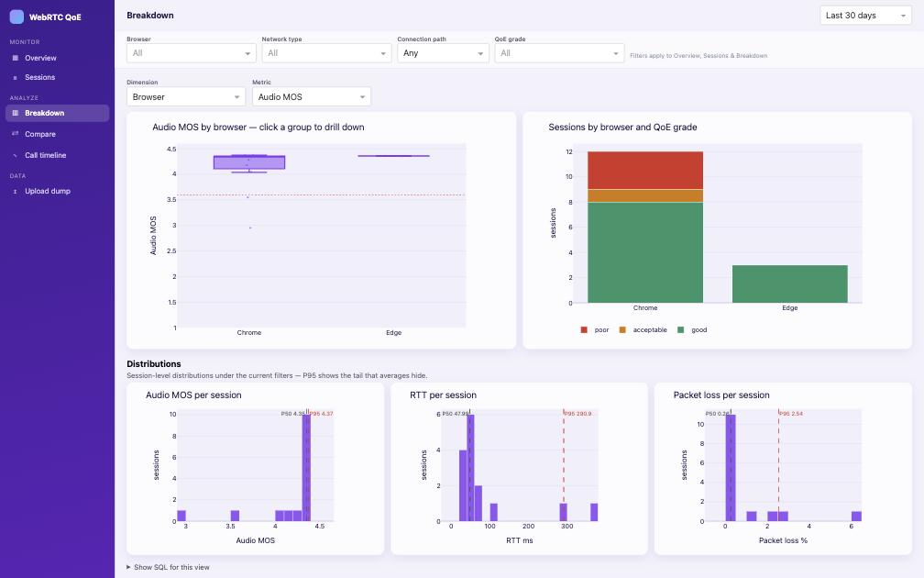Image resolution: width=924 pixels, height=578 pixels.
Task: Click the green Edge sessions bar
Action: (789, 283)
